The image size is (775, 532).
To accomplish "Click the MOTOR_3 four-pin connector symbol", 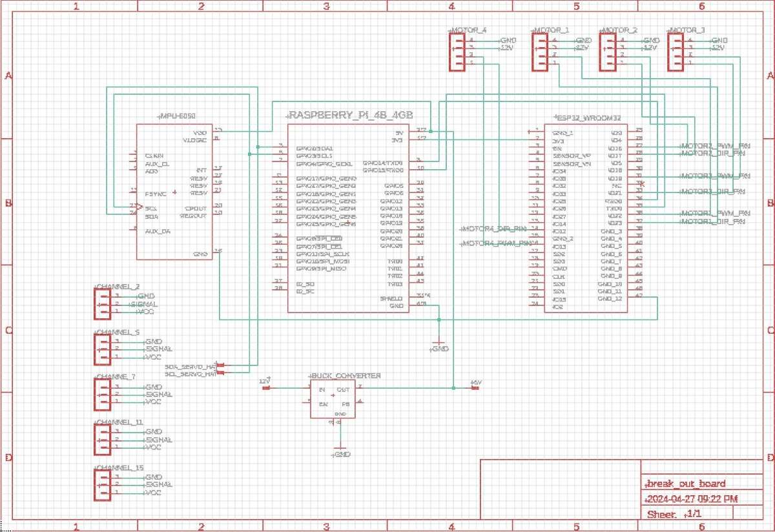I will [x=676, y=52].
